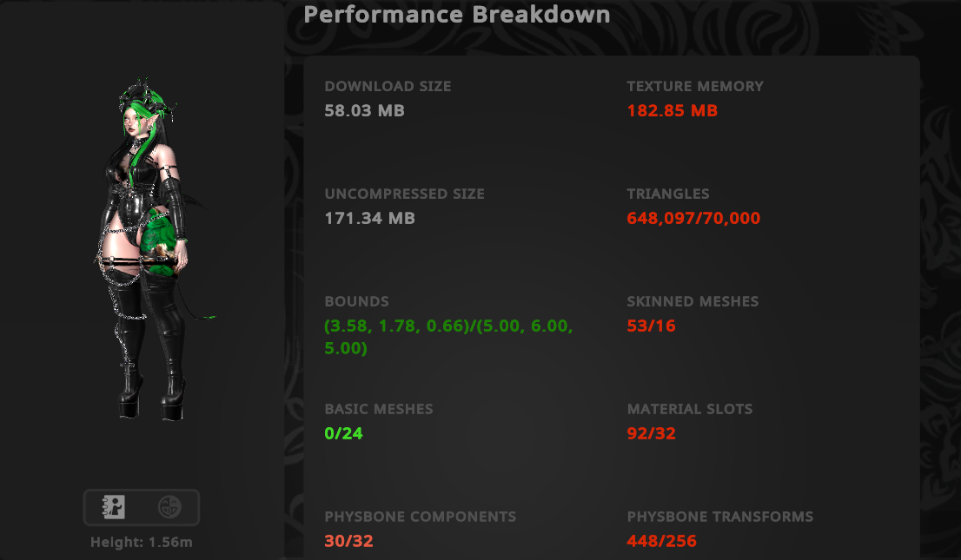
Task: Click the Download Size value 58.03 MB
Action: 365,111
